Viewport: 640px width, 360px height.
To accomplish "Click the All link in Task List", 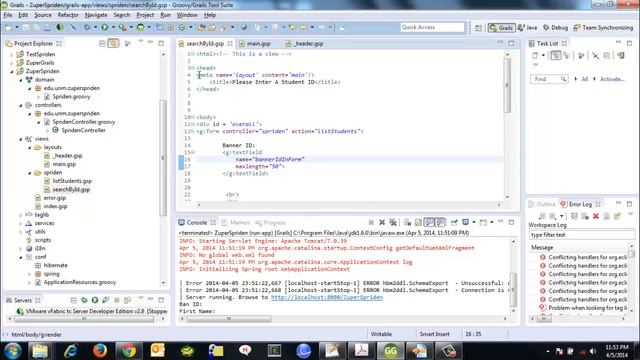I will (x=584, y=79).
